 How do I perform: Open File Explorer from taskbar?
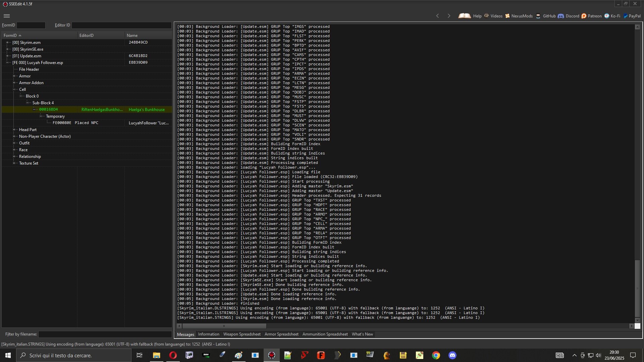click(x=156, y=355)
